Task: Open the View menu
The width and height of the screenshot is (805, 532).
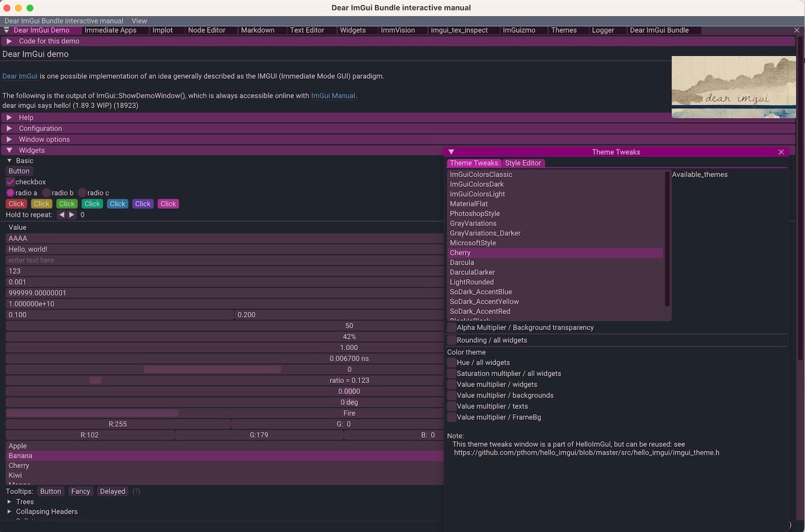Action: 139,21
